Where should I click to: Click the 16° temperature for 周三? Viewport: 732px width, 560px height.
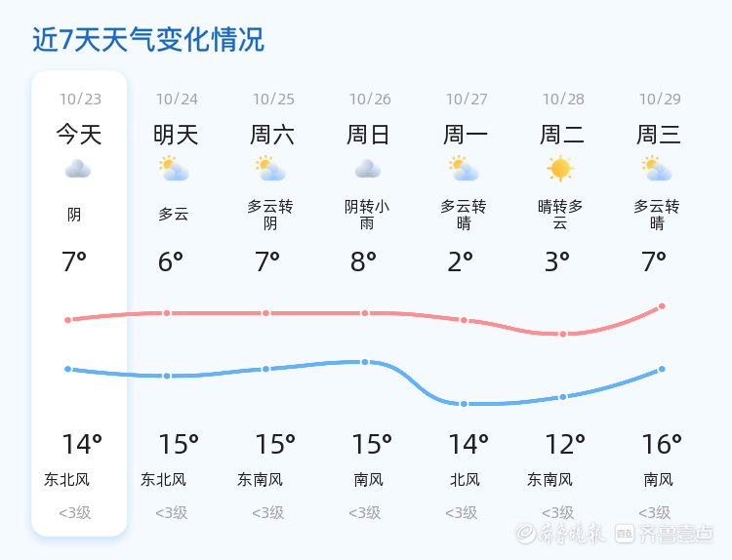click(662, 445)
